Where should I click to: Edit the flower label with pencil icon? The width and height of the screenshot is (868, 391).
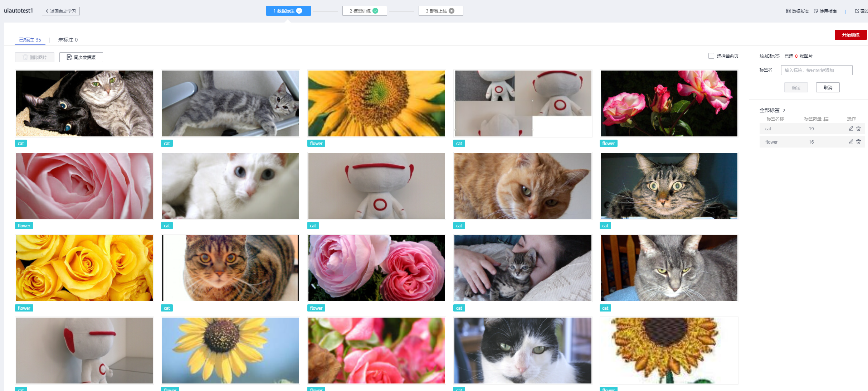click(x=851, y=142)
